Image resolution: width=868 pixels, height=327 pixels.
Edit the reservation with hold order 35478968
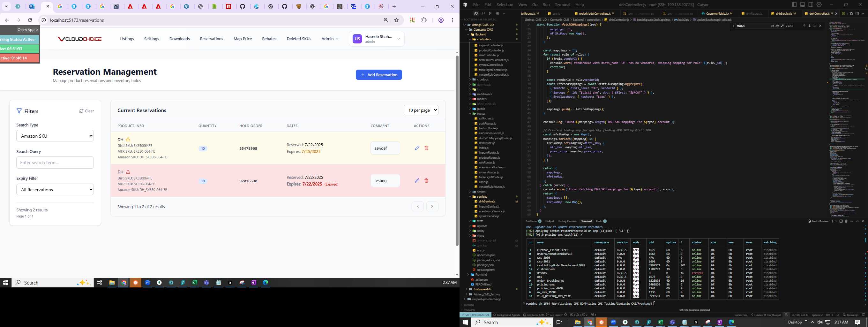tap(417, 148)
